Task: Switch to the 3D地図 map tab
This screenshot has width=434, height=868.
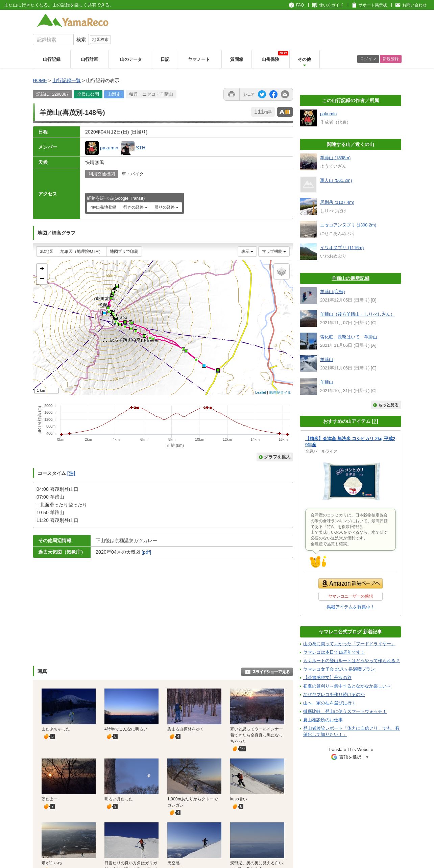Action: (x=47, y=251)
